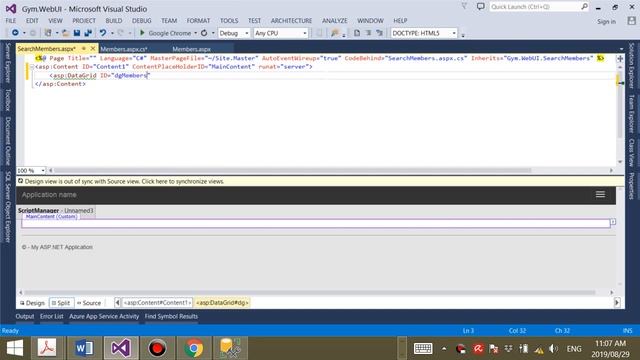Click the editor split handle icon
640x360 pixels.
pos(620,59)
